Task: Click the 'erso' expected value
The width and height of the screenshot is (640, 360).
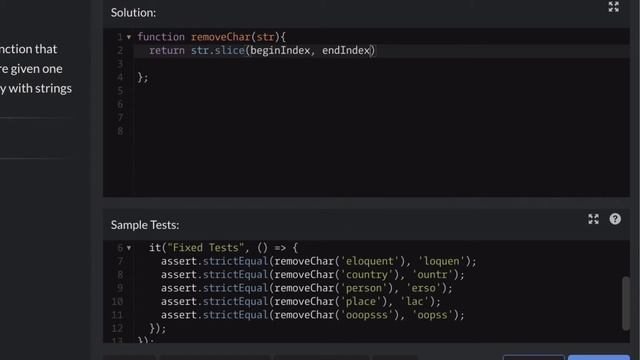Action: coord(424,288)
